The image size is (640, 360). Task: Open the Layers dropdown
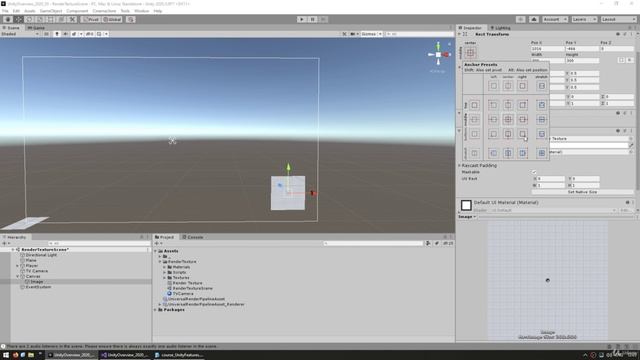click(x=584, y=19)
